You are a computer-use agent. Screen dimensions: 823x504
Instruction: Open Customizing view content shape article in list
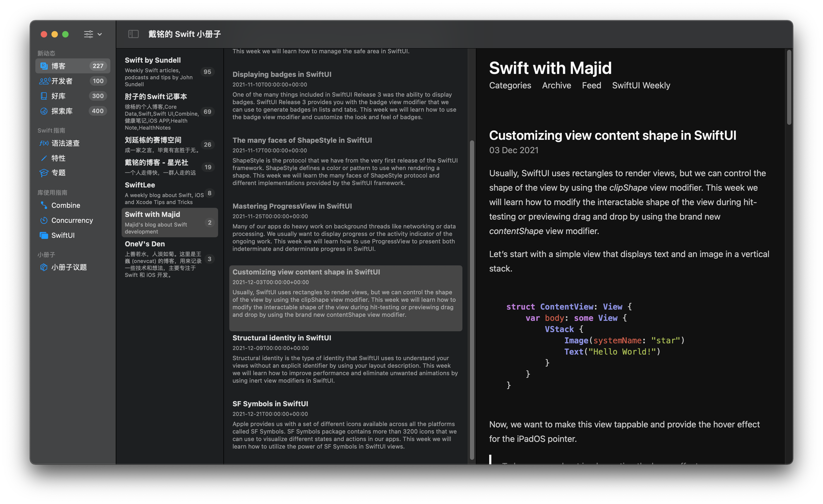[x=345, y=298]
